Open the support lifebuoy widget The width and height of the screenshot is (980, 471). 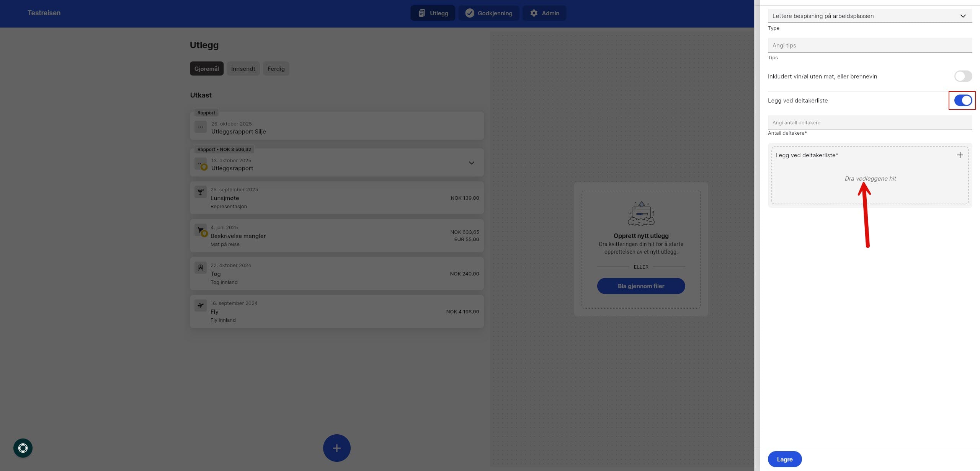click(x=23, y=448)
